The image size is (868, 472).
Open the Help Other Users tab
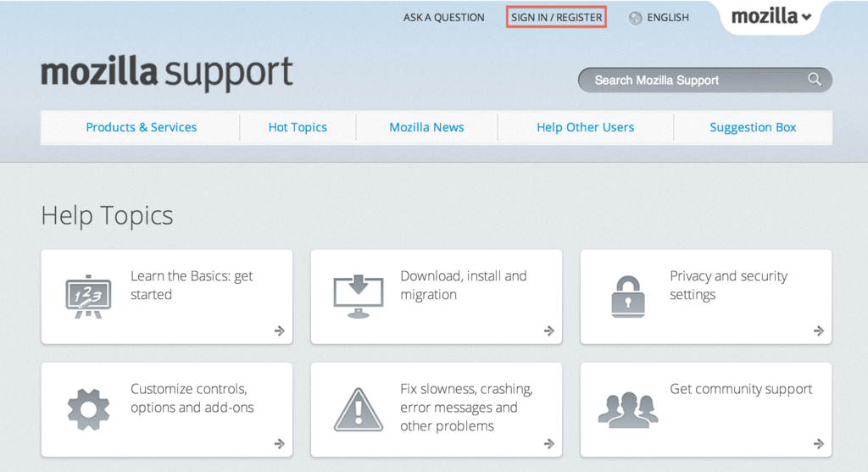(x=585, y=127)
